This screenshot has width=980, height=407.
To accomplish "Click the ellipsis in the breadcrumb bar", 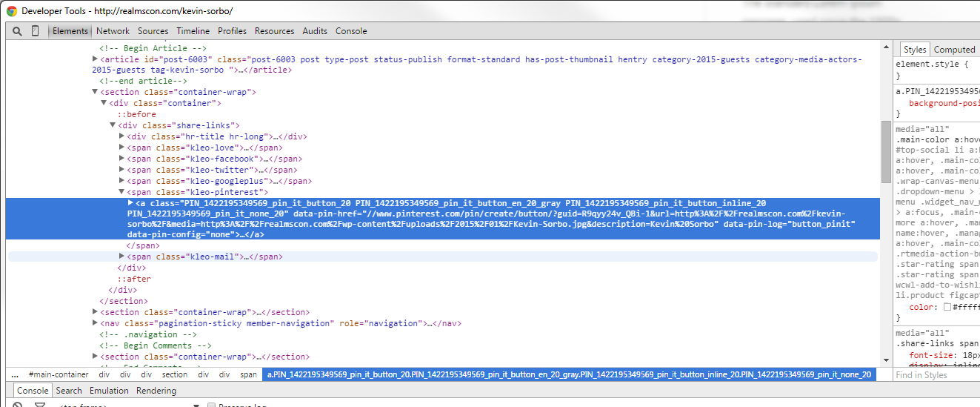I will point(15,375).
